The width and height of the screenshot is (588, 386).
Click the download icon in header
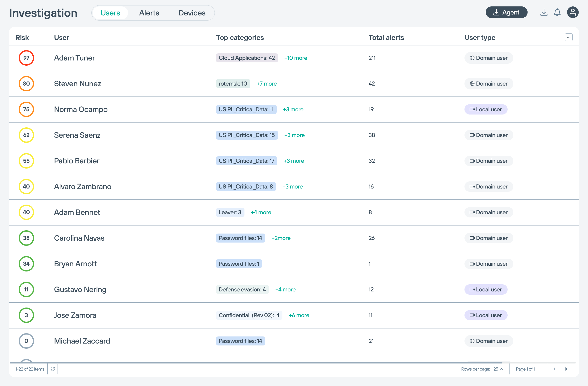(x=544, y=12)
